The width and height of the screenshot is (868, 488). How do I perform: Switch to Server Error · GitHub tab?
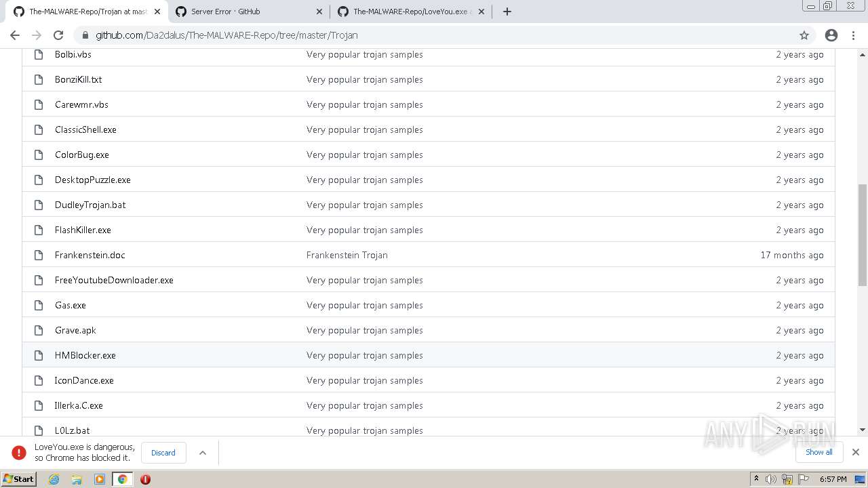[x=248, y=12]
